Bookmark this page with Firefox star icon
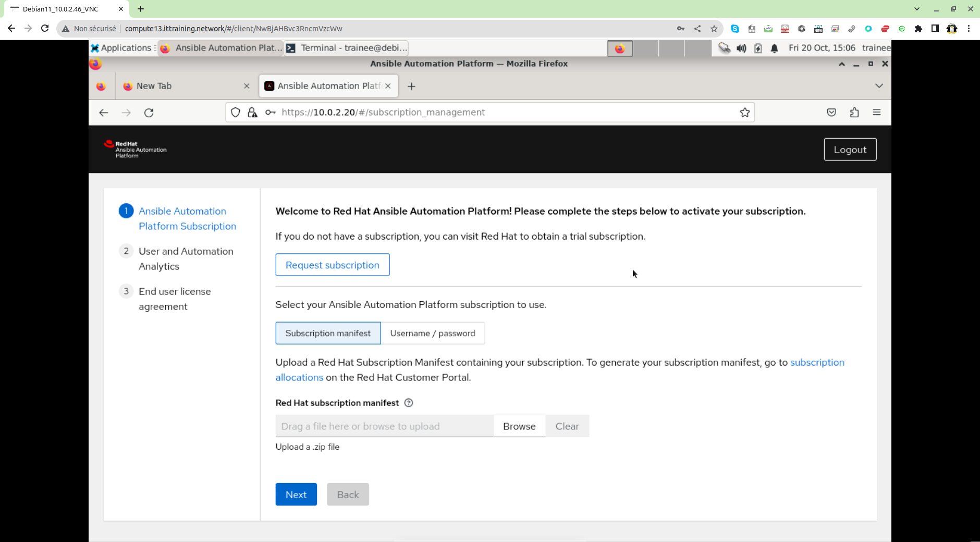 click(x=745, y=113)
